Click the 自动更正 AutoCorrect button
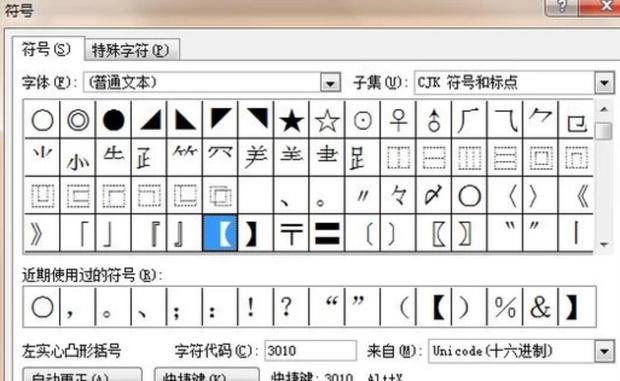Image resolution: width=620 pixels, height=381 pixels. coord(82,375)
